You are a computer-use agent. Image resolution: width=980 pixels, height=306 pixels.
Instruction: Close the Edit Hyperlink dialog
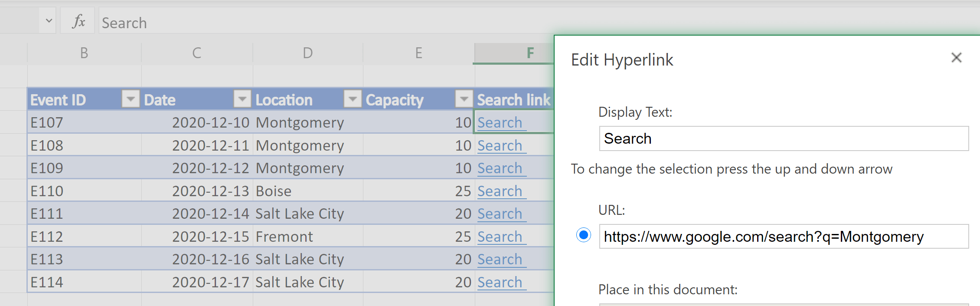click(956, 58)
